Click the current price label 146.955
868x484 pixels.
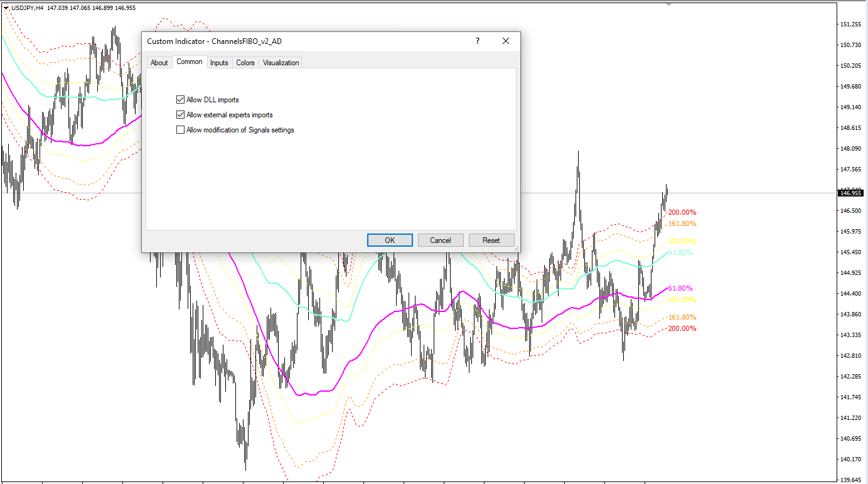(x=850, y=193)
